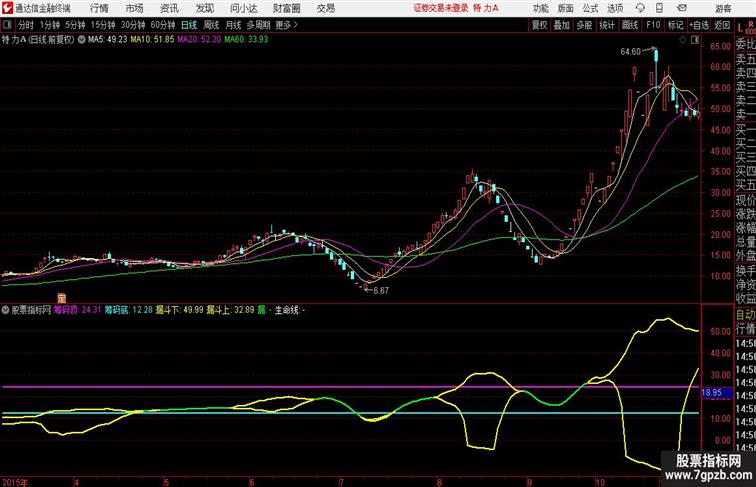Click the round icon beside 股票指标网 indicator
This screenshot has width=756, height=487.
pyautogui.click(x=5, y=310)
